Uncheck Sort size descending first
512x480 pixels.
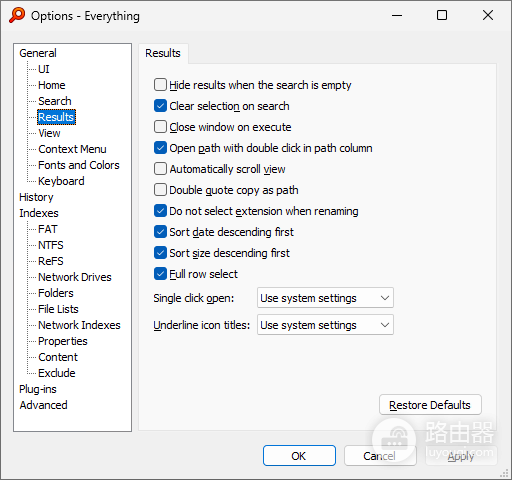tap(160, 253)
